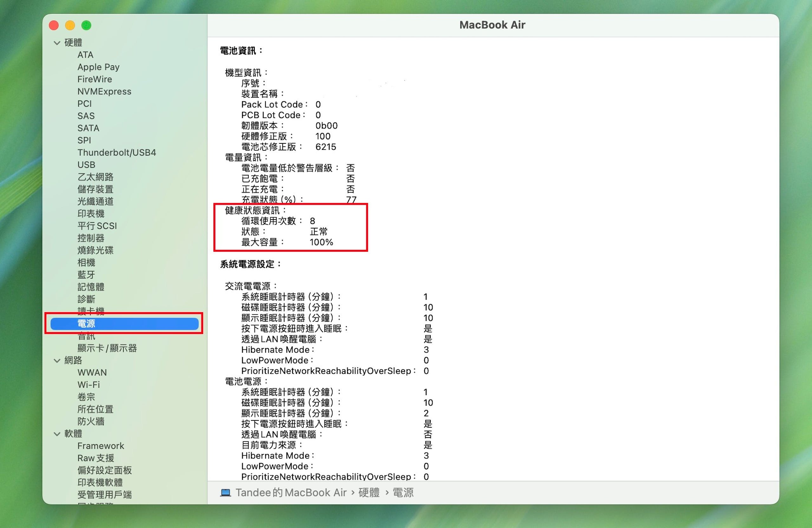This screenshot has width=812, height=528.
Task: Select Raw 支援 in the sidebar
Action: pos(95,458)
